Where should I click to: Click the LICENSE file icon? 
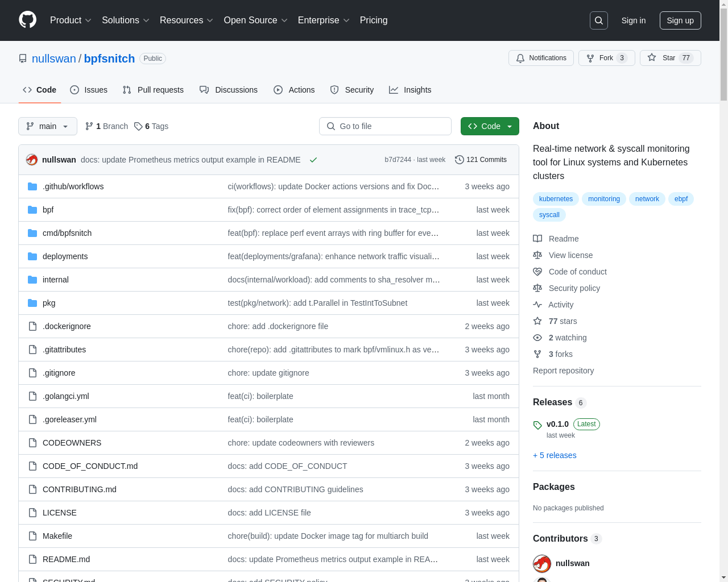click(x=32, y=513)
